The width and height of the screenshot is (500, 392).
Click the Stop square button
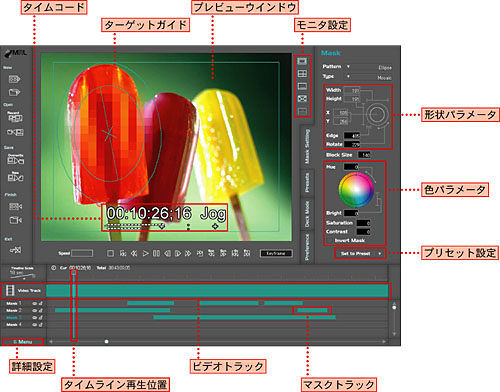click(x=110, y=254)
